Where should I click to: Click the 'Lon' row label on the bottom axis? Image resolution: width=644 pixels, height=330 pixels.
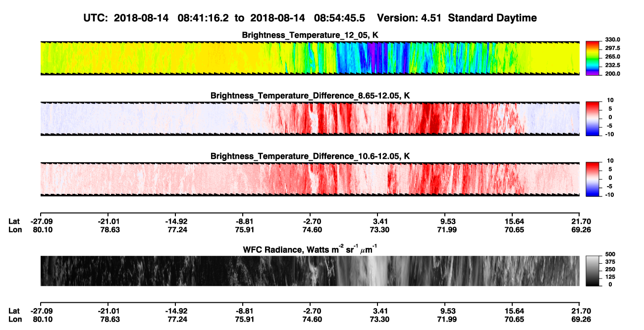click(x=14, y=319)
